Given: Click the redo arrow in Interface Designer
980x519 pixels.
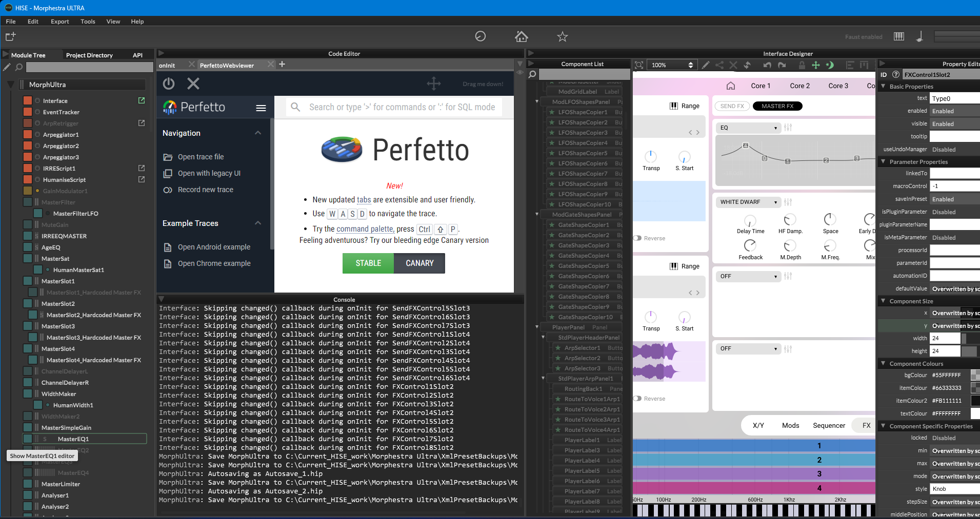Looking at the screenshot, I should (x=782, y=65).
